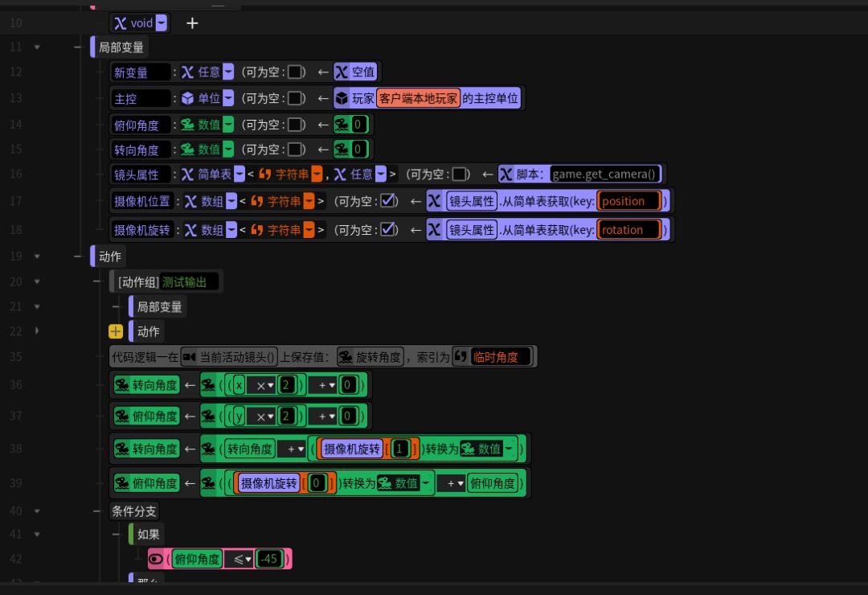Click 摄像机旋转 index 1 on line 38

[x=399, y=449]
